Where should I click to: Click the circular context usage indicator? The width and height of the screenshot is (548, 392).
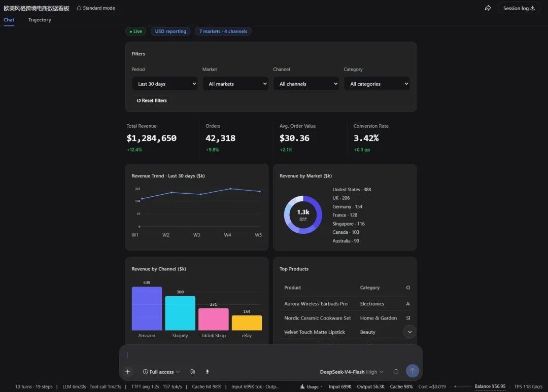click(396, 372)
